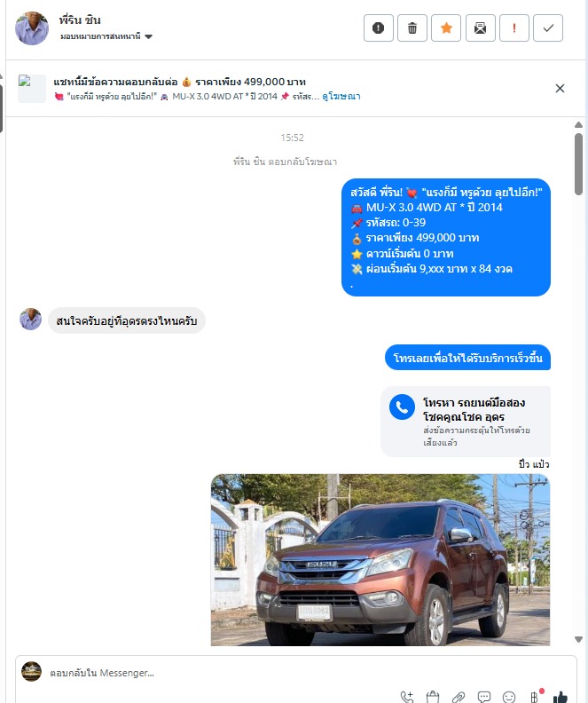Mark conversation unread with envelope icon
Image resolution: width=588 pixels, height=703 pixels.
click(x=480, y=28)
